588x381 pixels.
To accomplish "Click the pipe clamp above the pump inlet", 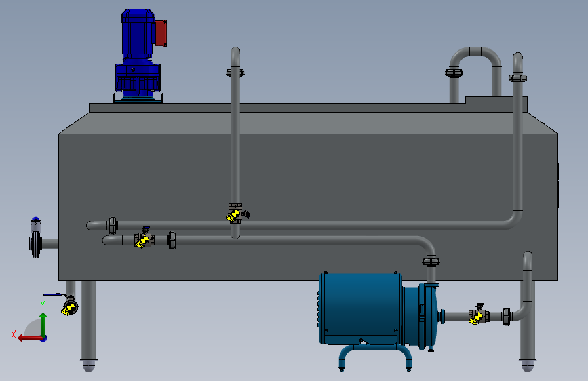I will 431,260.
